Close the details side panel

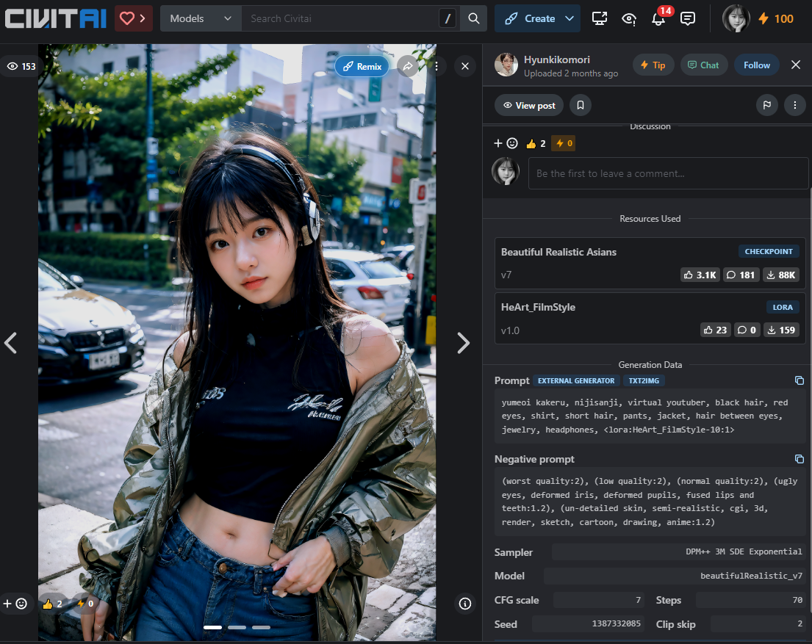coord(796,65)
